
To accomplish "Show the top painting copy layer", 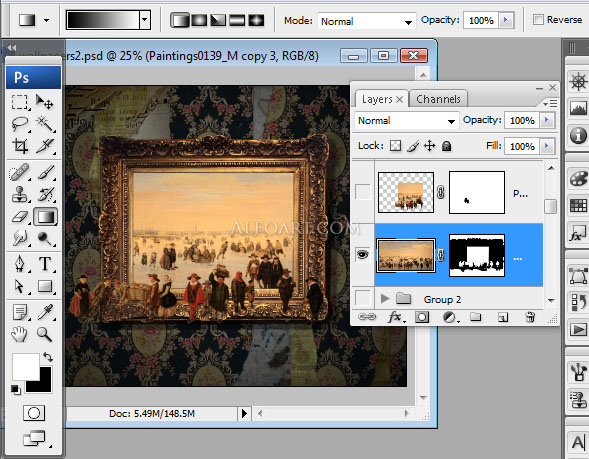I will pos(362,192).
